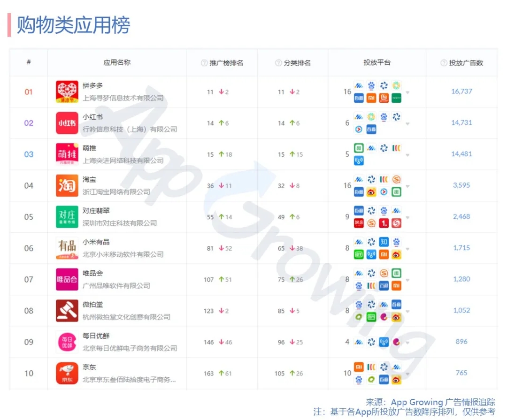
Task: Click the 应用名称 column header
Action: (x=117, y=62)
